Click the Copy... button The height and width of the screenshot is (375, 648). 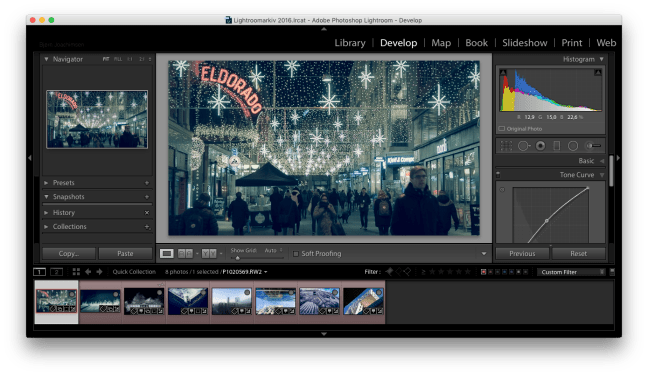click(69, 253)
